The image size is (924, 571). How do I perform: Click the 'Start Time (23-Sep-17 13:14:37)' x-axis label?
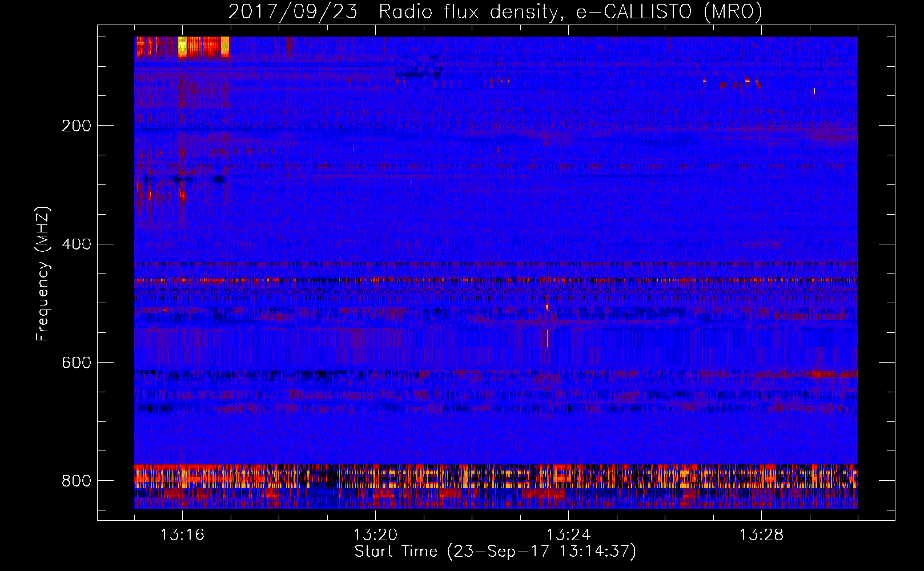495,552
